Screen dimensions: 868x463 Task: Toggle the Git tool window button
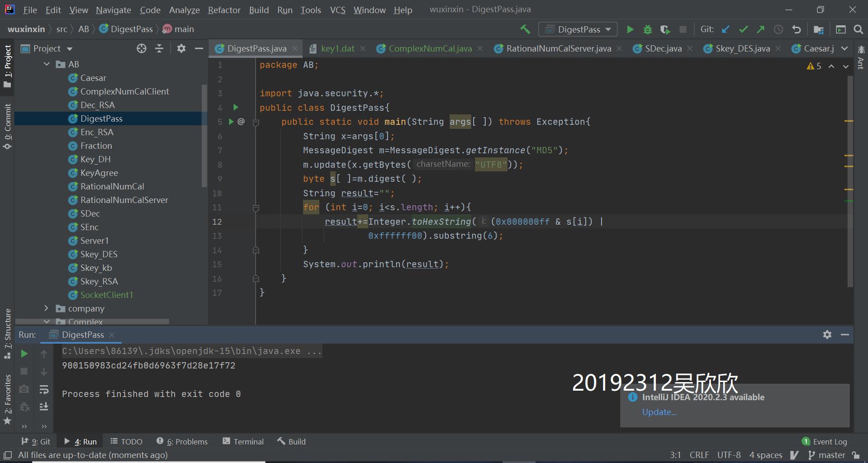36,441
